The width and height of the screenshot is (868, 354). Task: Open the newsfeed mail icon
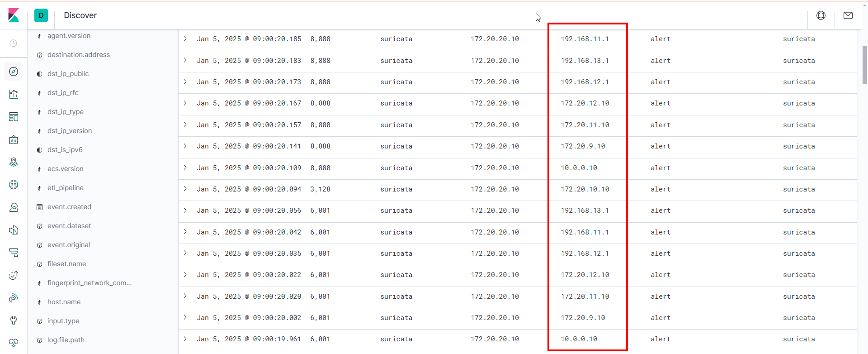pyautogui.click(x=848, y=15)
